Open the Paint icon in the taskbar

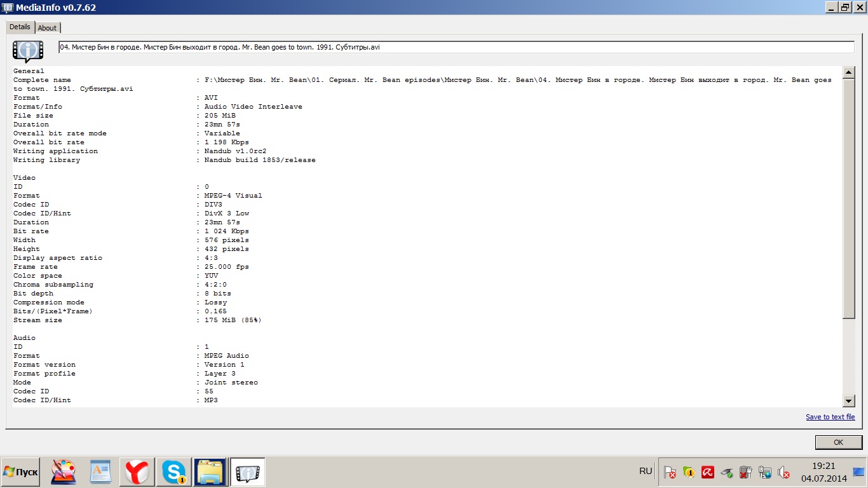64,472
